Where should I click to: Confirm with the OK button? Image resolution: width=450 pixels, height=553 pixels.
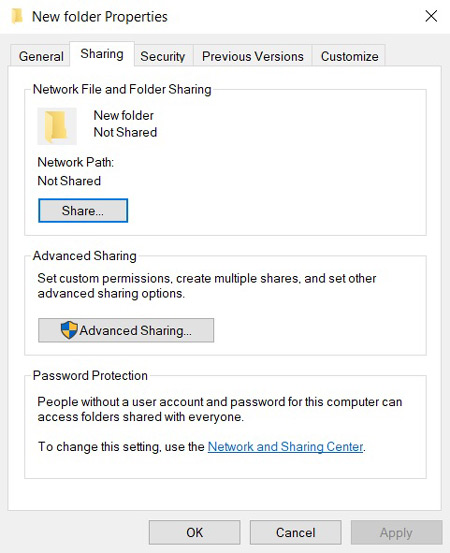click(x=194, y=532)
